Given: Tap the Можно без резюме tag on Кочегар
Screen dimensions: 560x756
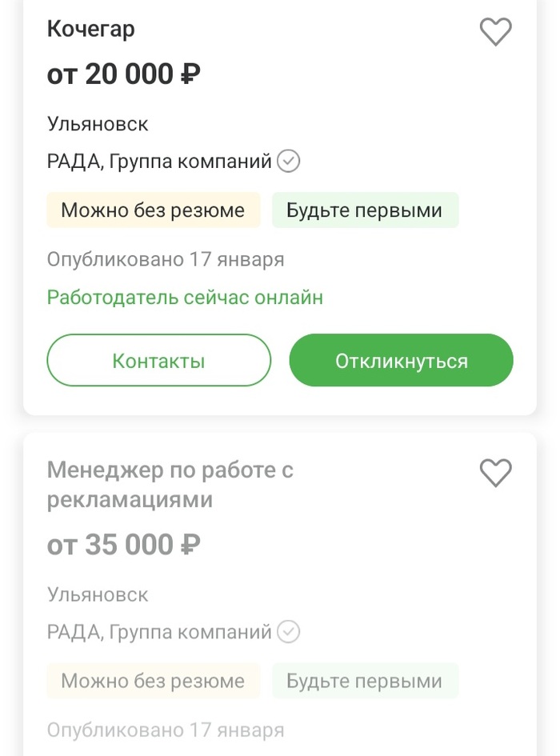Looking at the screenshot, I should (153, 210).
